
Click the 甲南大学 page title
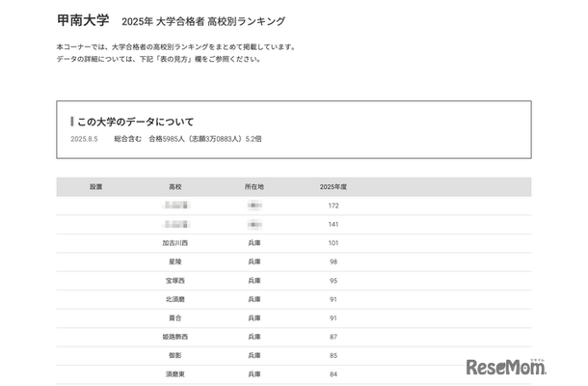click(84, 20)
